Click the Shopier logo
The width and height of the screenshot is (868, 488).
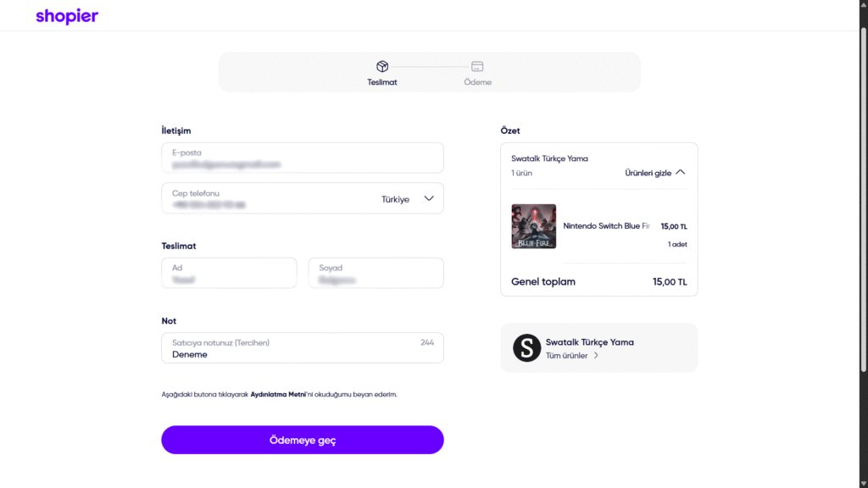coord(67,16)
